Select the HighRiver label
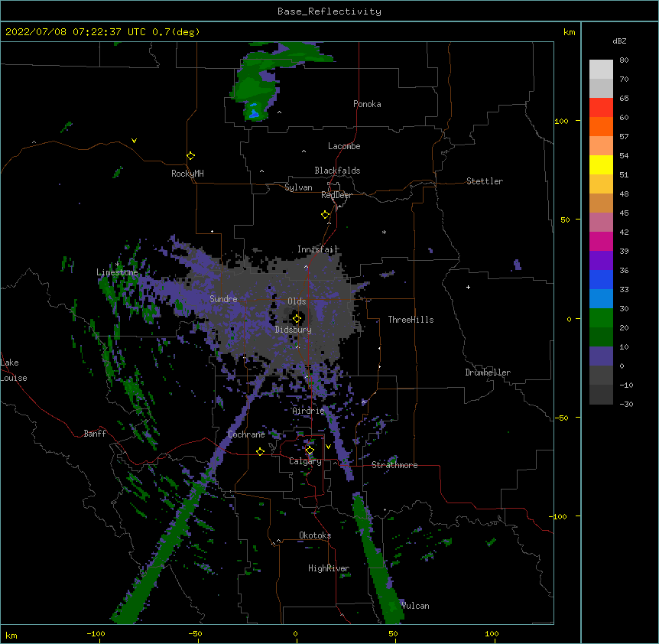659x644 pixels. click(329, 568)
